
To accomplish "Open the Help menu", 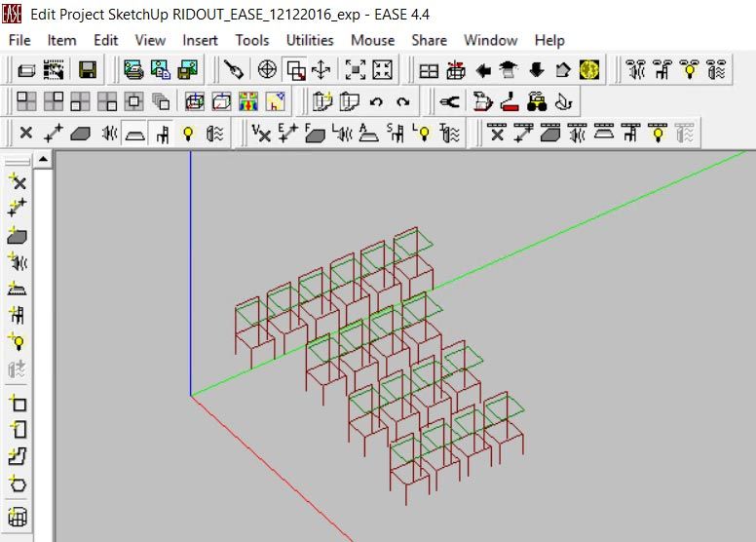I will (549, 40).
